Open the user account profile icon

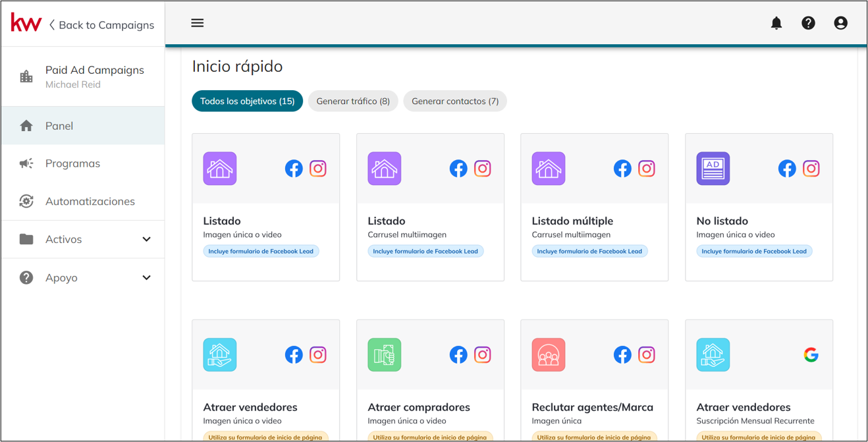click(x=840, y=23)
